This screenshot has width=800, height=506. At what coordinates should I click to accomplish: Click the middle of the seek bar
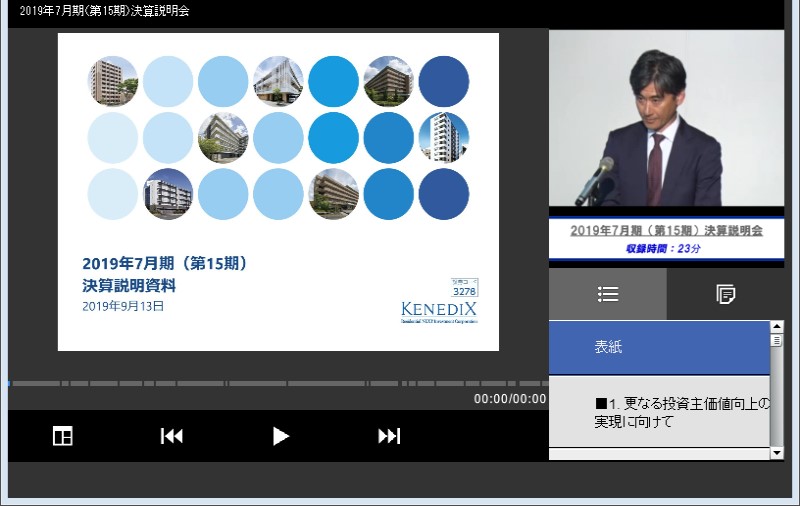[x=278, y=383]
